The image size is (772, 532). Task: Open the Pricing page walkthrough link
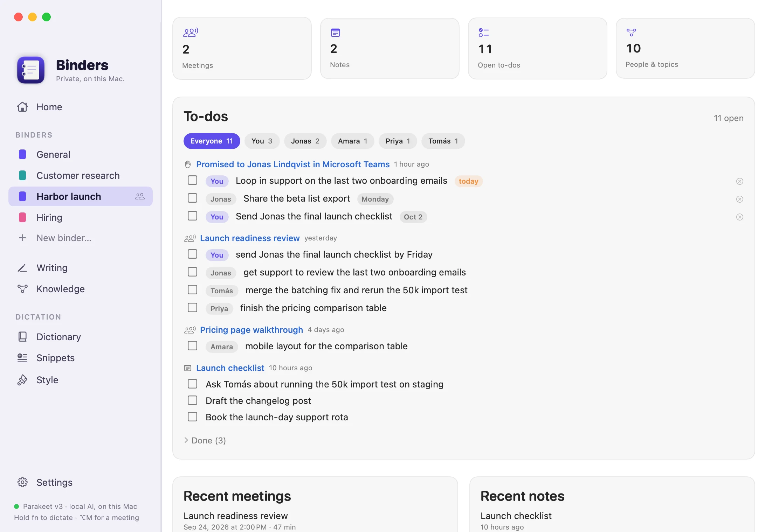[251, 330]
